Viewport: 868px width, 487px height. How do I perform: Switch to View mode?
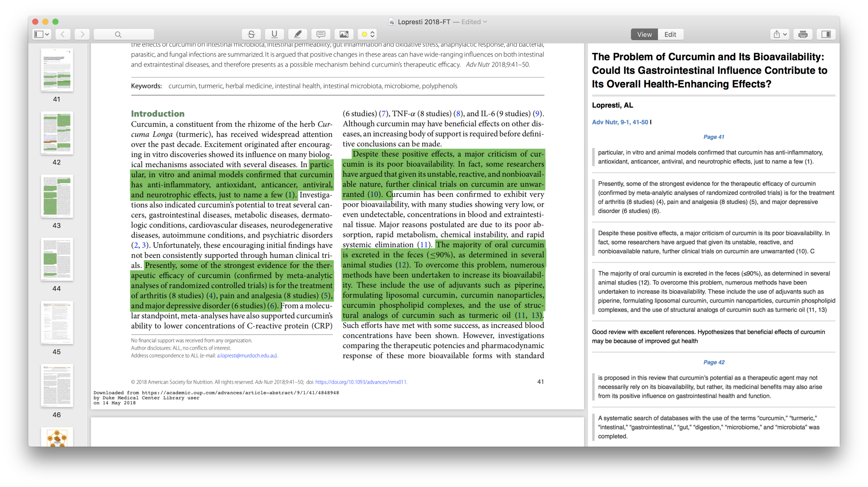click(x=644, y=34)
